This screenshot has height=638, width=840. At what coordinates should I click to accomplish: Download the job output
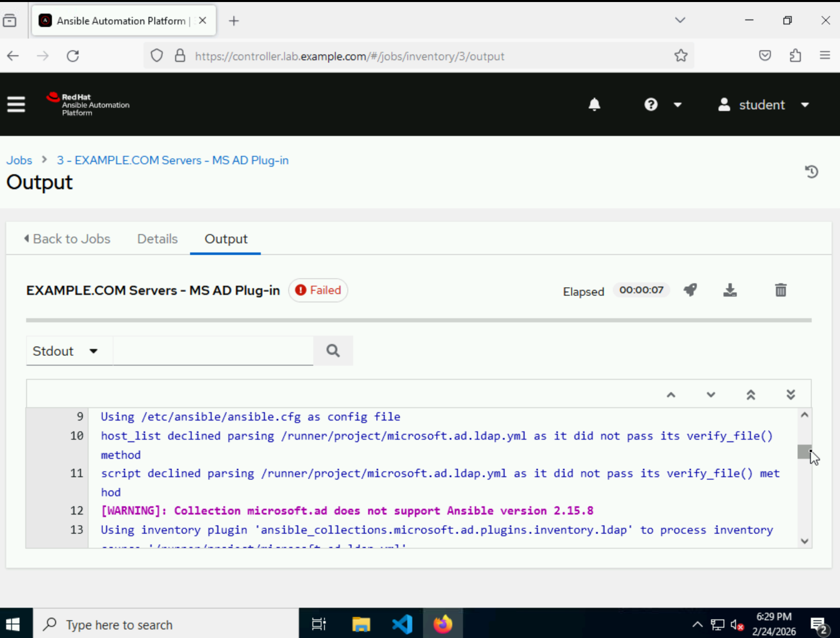[730, 290]
